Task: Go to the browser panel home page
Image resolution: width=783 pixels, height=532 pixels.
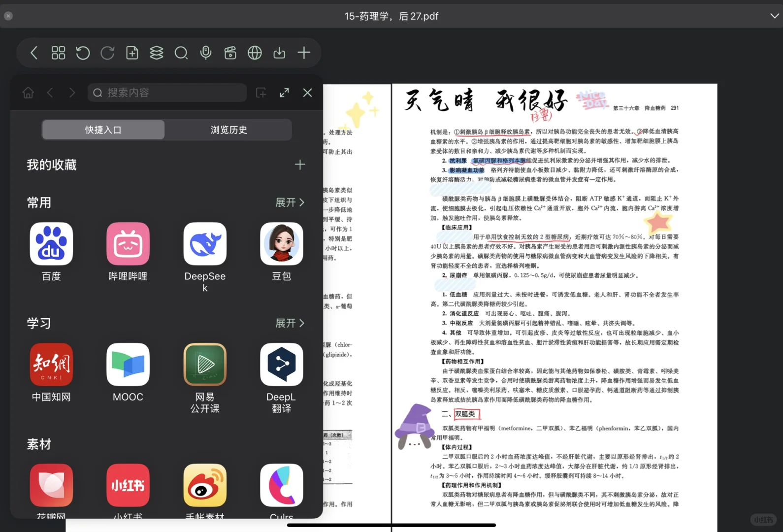Action: point(28,93)
